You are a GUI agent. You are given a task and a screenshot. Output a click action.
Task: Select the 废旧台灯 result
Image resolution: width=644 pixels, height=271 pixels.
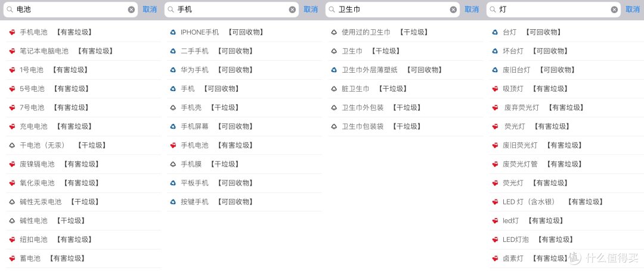(566, 70)
